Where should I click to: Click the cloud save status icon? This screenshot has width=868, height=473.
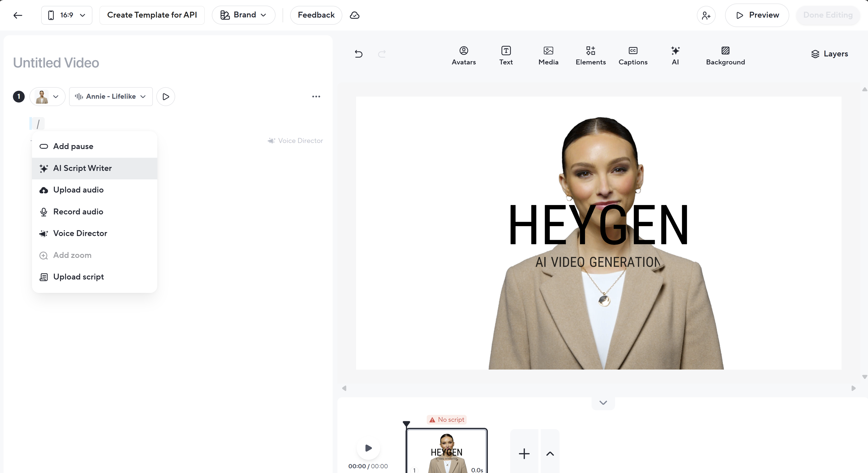tap(355, 15)
